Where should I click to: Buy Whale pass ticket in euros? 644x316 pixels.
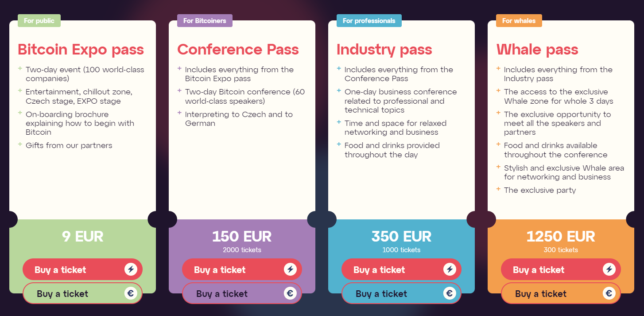coord(561,293)
